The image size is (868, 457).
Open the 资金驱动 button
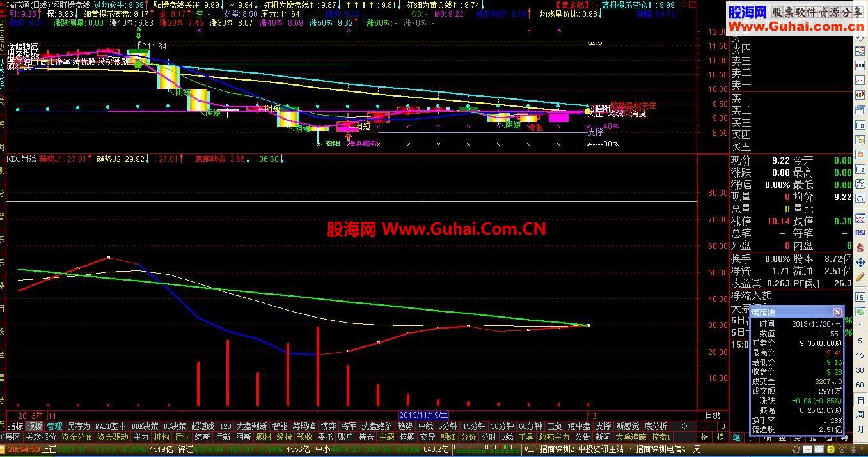(113, 437)
